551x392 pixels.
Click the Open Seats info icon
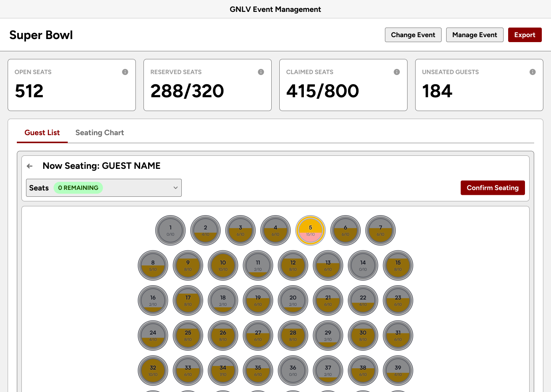(125, 72)
